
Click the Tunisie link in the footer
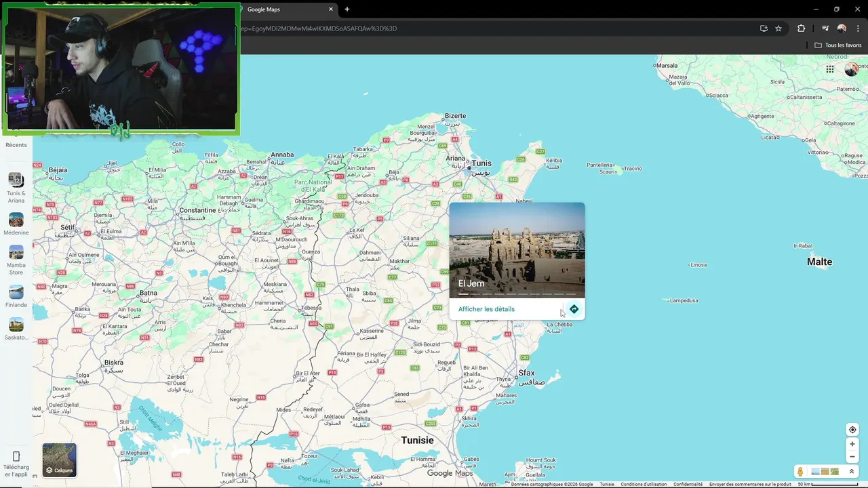click(607, 485)
